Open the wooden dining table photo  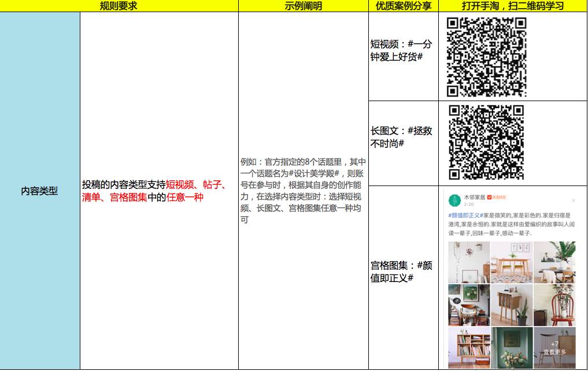click(511, 262)
